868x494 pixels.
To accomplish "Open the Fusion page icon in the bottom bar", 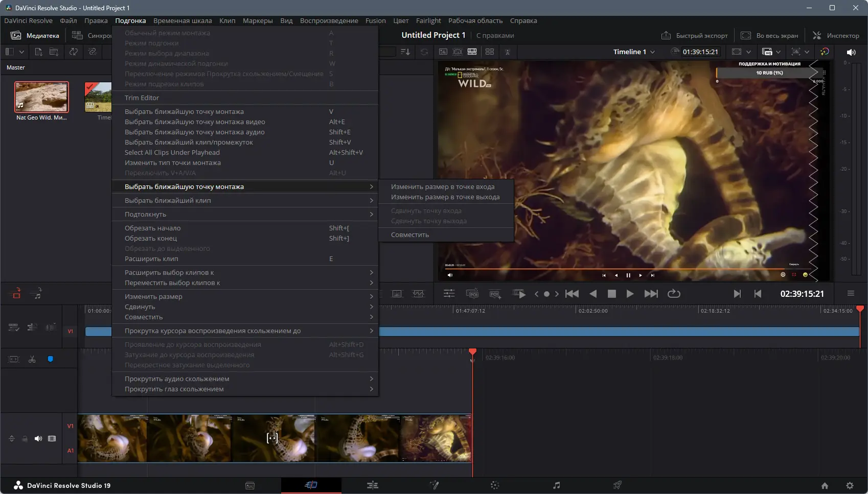I will coord(434,485).
